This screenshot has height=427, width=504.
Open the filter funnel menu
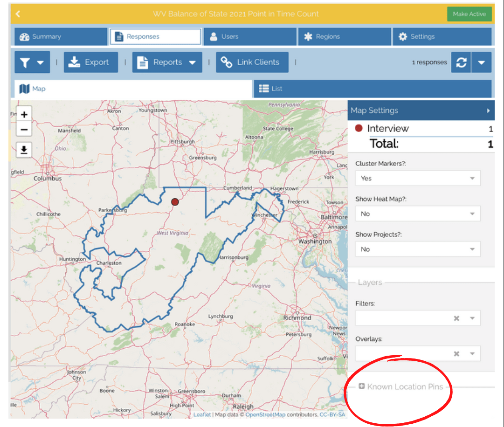(x=32, y=62)
